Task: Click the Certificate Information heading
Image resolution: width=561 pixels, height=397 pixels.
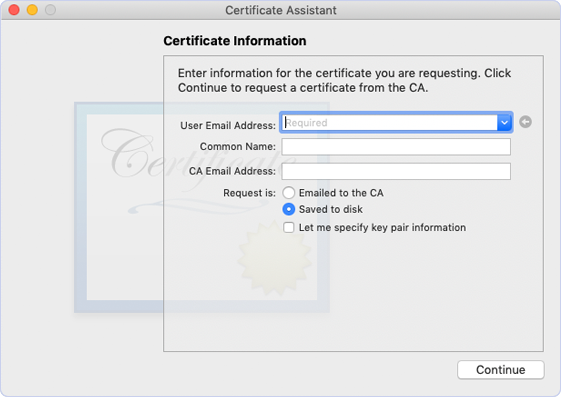Action: click(x=235, y=41)
